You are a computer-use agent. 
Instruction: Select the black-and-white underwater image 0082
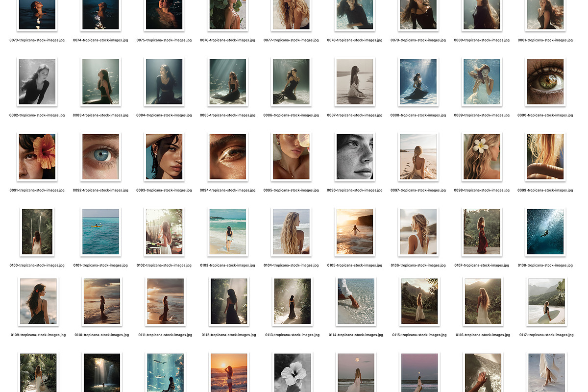coord(37,81)
